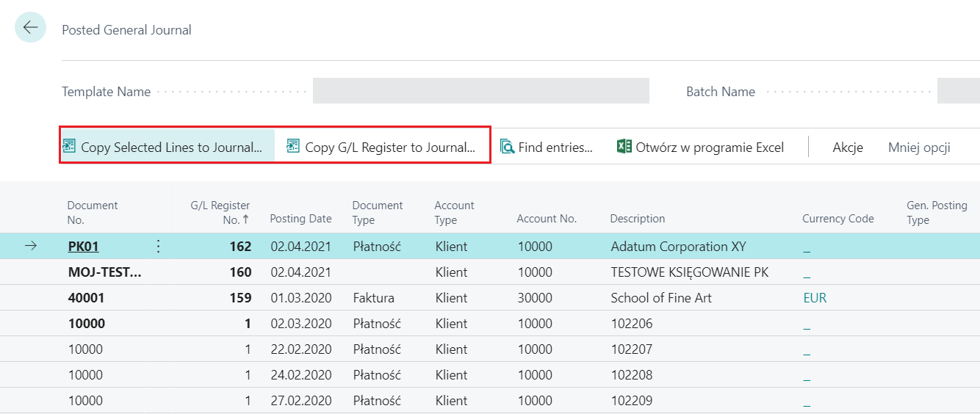Image resolution: width=980 pixels, height=414 pixels.
Task: Click the Description column header
Action: [638, 219]
